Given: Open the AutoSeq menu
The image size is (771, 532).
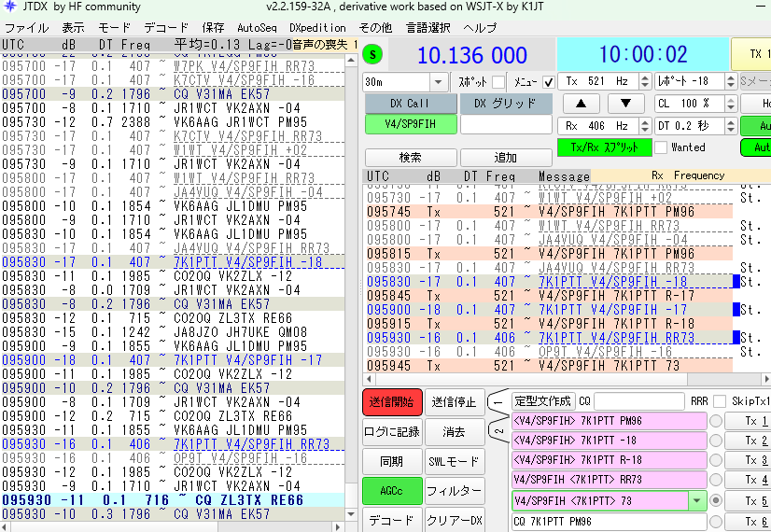Looking at the screenshot, I should pos(257,28).
